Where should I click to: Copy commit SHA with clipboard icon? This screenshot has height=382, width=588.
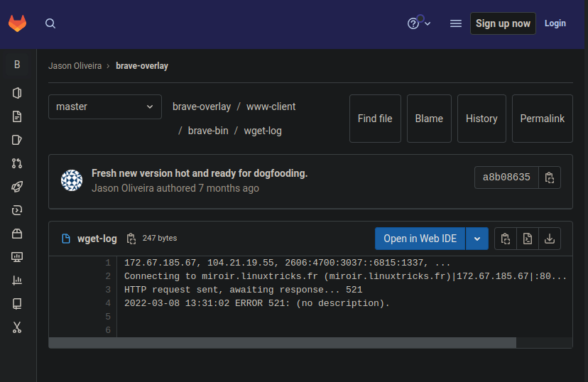coord(550,178)
